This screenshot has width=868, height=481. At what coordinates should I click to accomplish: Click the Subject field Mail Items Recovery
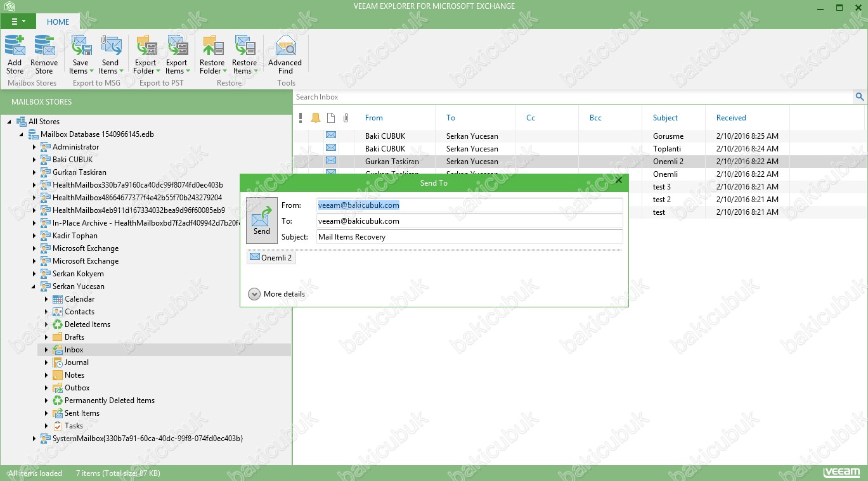tap(469, 237)
